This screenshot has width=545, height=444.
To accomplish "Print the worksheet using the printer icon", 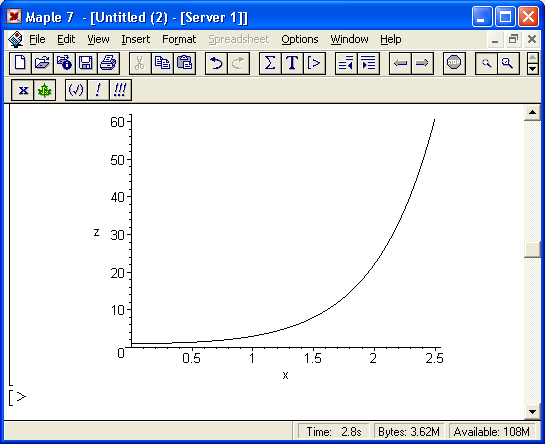I will tap(108, 63).
